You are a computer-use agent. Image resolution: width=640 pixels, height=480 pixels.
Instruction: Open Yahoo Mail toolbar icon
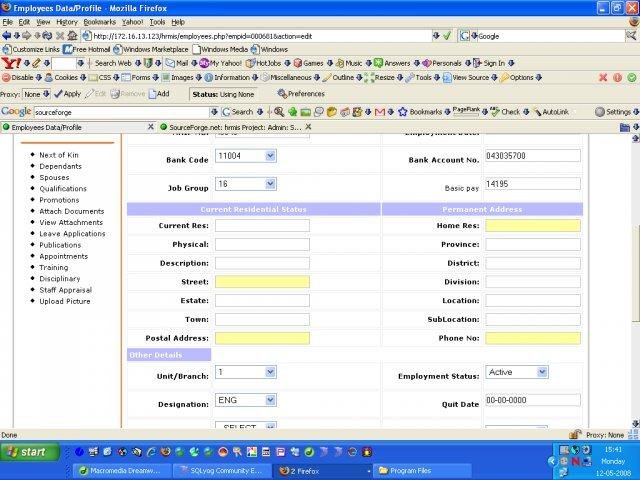click(x=177, y=63)
